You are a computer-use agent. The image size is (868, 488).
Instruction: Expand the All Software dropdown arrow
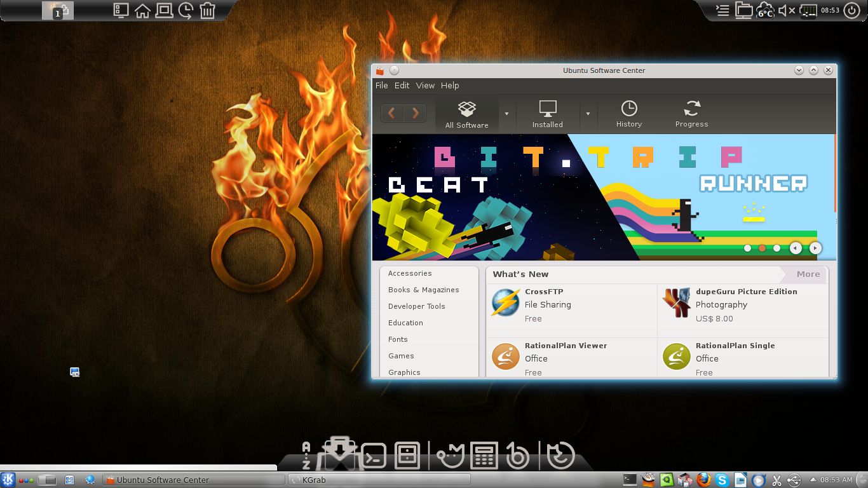[506, 114]
